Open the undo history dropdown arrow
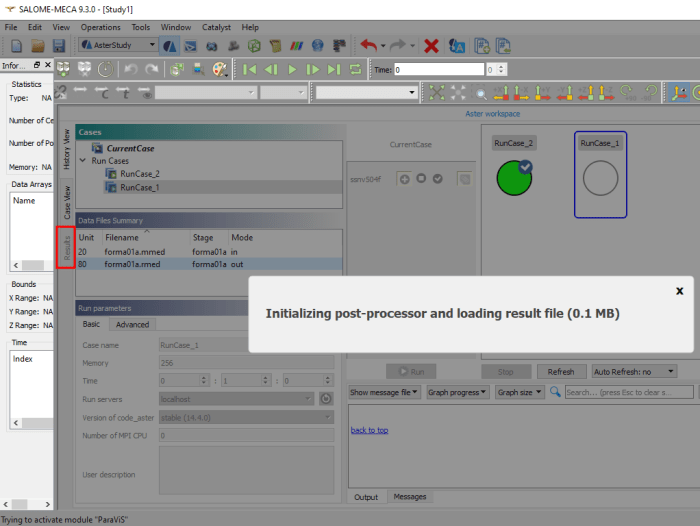The width and height of the screenshot is (700, 526). tap(383, 46)
